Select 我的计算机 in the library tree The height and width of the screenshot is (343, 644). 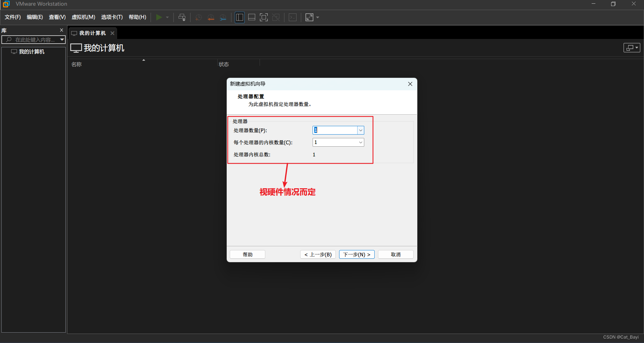coord(32,52)
